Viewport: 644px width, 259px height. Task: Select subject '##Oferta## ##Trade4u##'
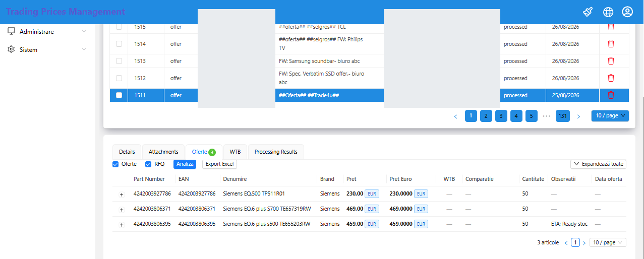click(x=309, y=95)
